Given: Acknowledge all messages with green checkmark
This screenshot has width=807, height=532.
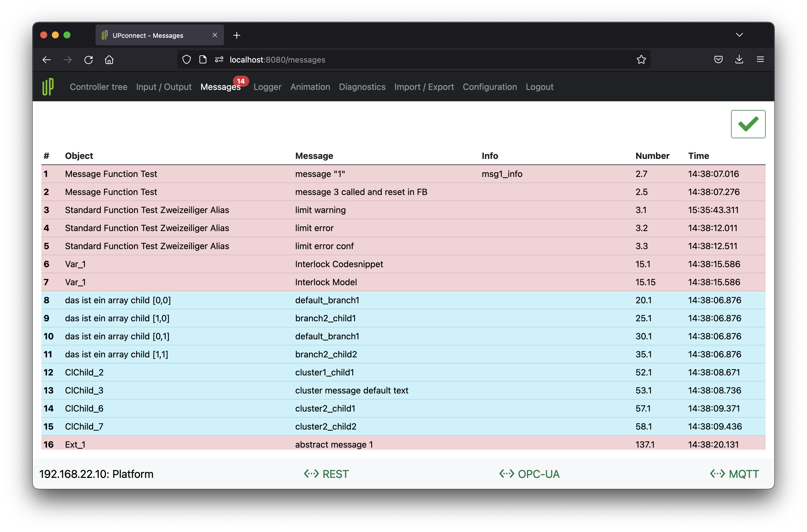Looking at the screenshot, I should coord(748,124).
